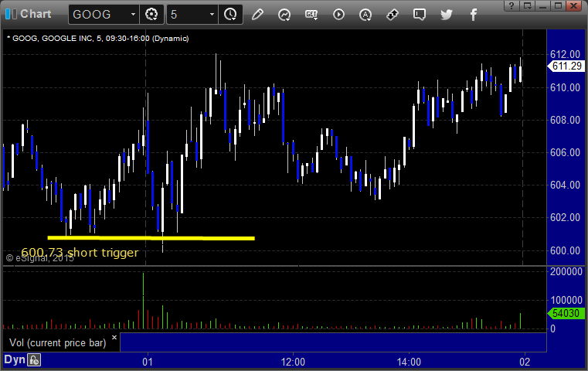Toggle the Dyn lock icon

click(34, 360)
